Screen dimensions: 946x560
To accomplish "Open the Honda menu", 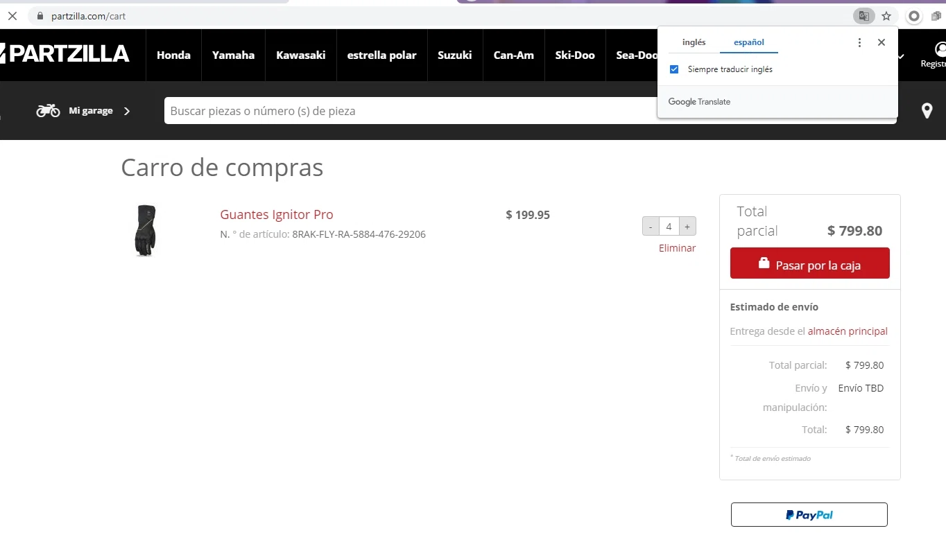I will coord(173,55).
